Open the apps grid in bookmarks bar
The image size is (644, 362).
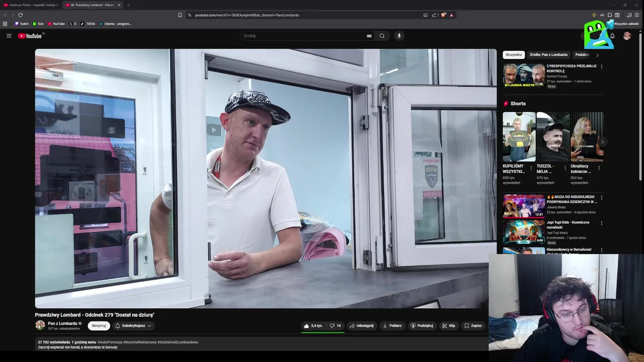coord(5,24)
